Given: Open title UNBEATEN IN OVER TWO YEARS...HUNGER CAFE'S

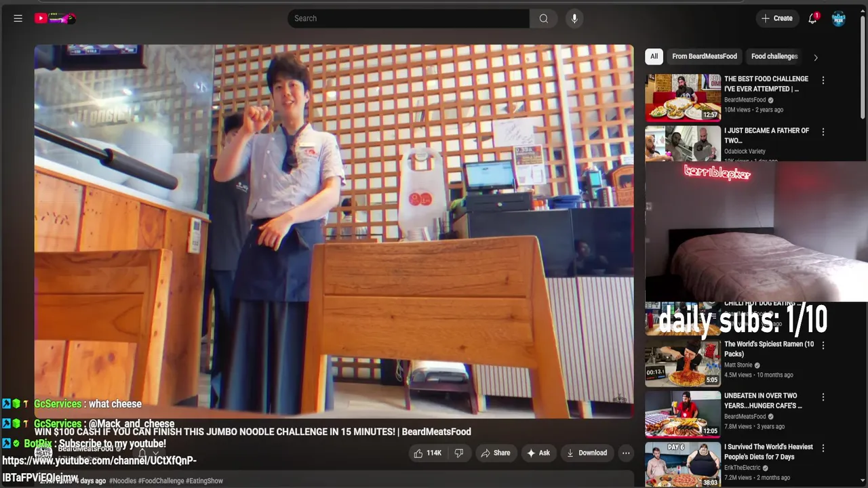Looking at the screenshot, I should pyautogui.click(x=763, y=401).
